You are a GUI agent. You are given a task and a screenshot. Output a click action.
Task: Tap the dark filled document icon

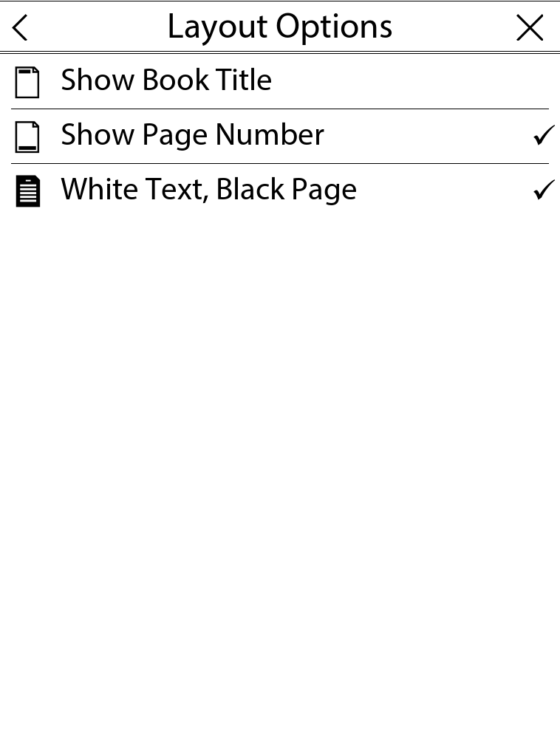[x=27, y=191]
